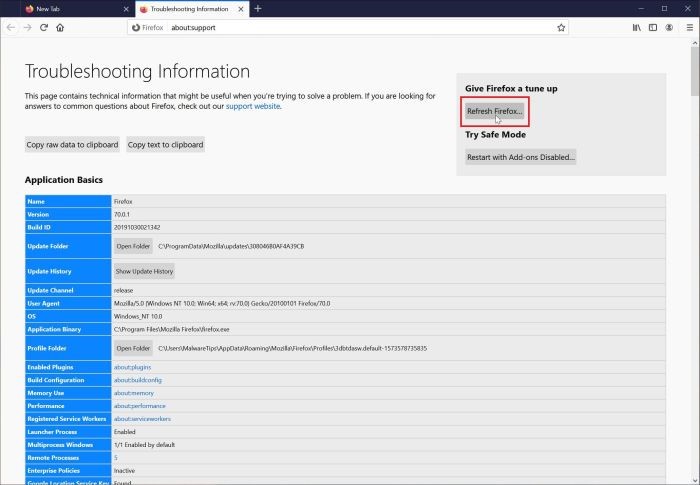Click the Refresh Firefox button
The image size is (700, 485).
point(495,111)
